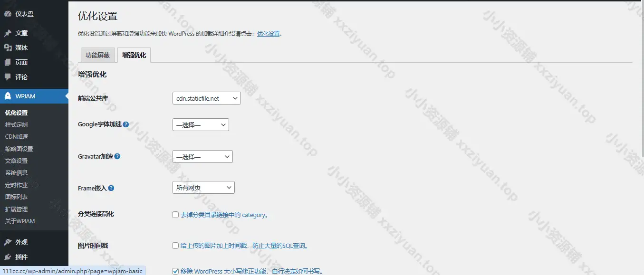Click help icon beside Gravatar加速
The image size is (644, 275).
tap(117, 156)
